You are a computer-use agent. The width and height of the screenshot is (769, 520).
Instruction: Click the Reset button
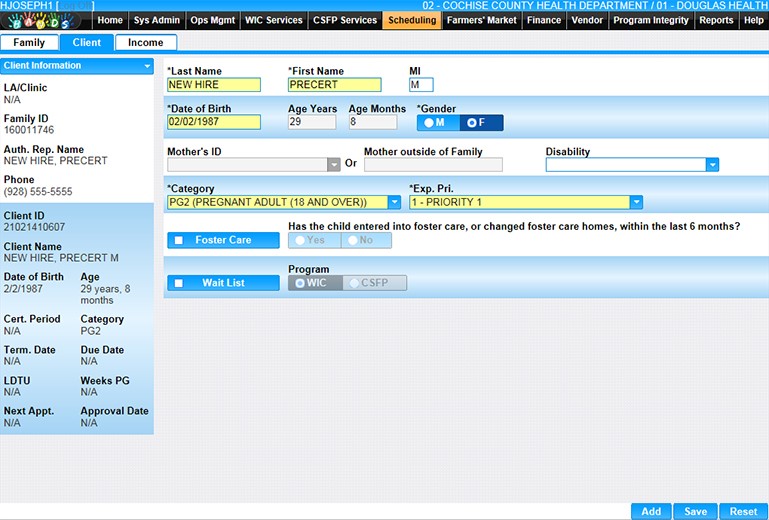tap(743, 511)
